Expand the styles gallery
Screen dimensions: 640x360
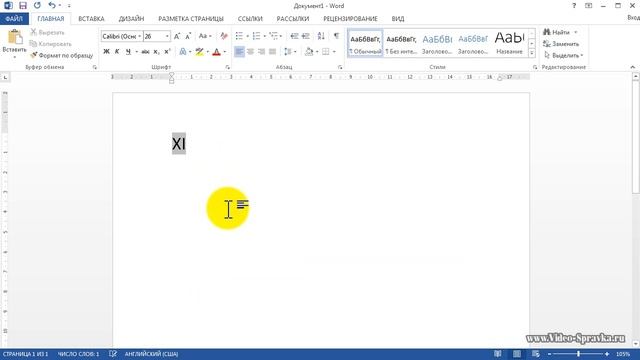pyautogui.click(x=531, y=53)
